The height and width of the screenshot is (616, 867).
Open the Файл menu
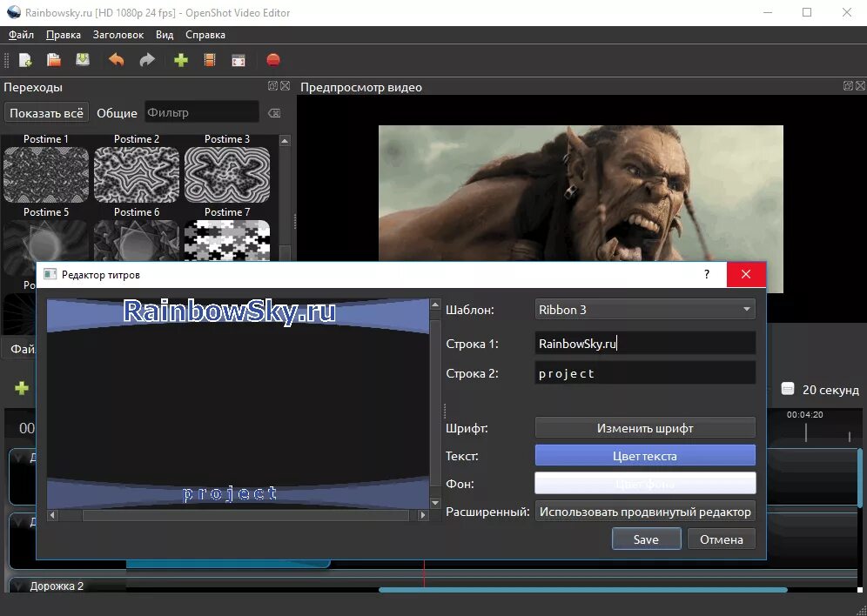tap(21, 35)
